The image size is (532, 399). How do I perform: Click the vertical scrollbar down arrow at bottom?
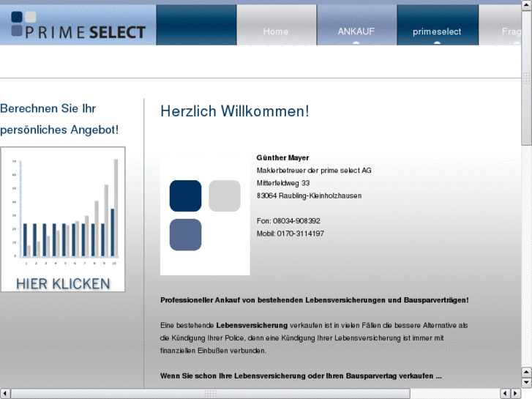click(x=527, y=383)
